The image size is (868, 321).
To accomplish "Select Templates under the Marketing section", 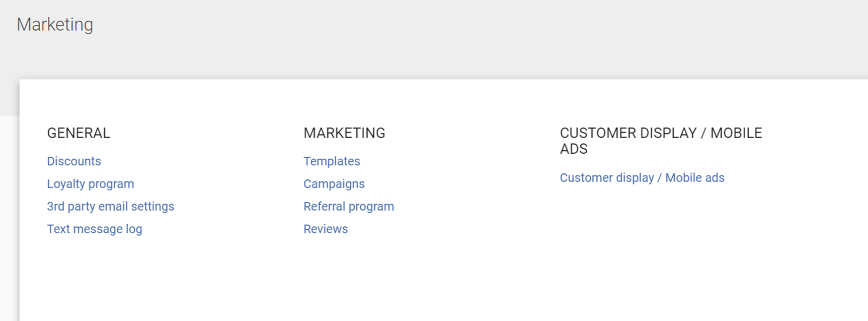I will click(332, 161).
